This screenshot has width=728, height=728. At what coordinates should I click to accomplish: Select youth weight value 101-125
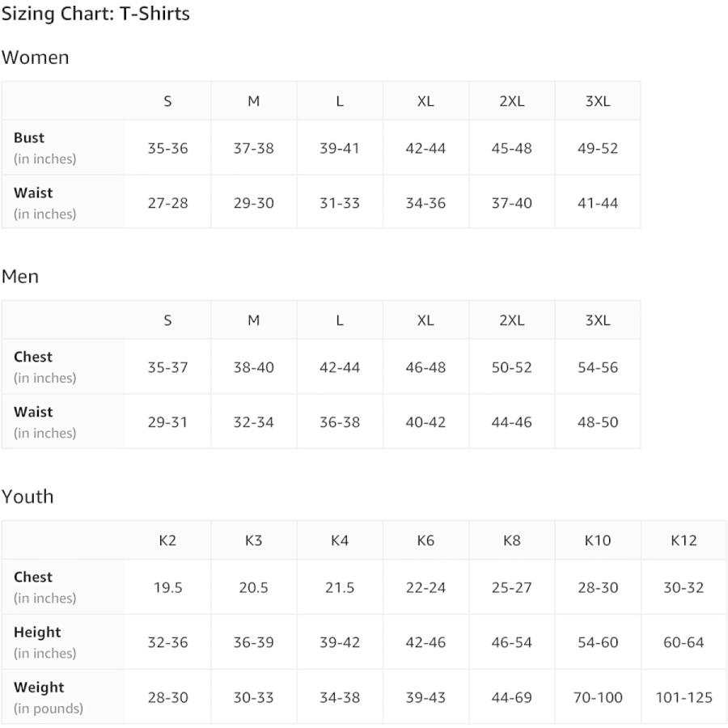point(684,697)
